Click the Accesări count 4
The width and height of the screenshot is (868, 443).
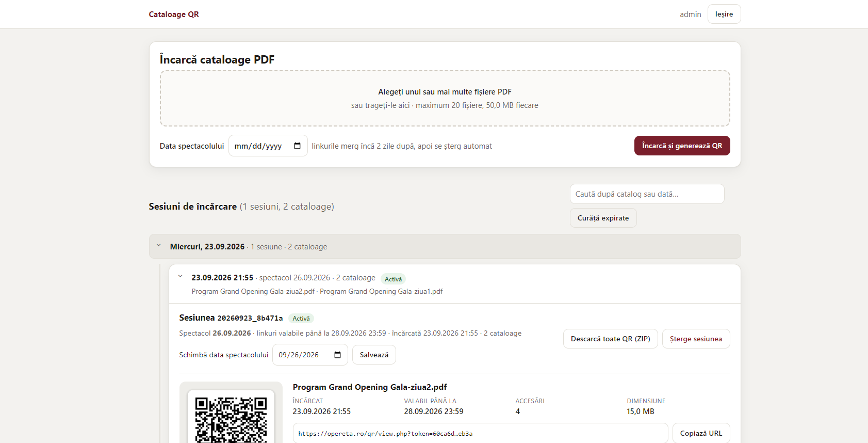coord(517,412)
